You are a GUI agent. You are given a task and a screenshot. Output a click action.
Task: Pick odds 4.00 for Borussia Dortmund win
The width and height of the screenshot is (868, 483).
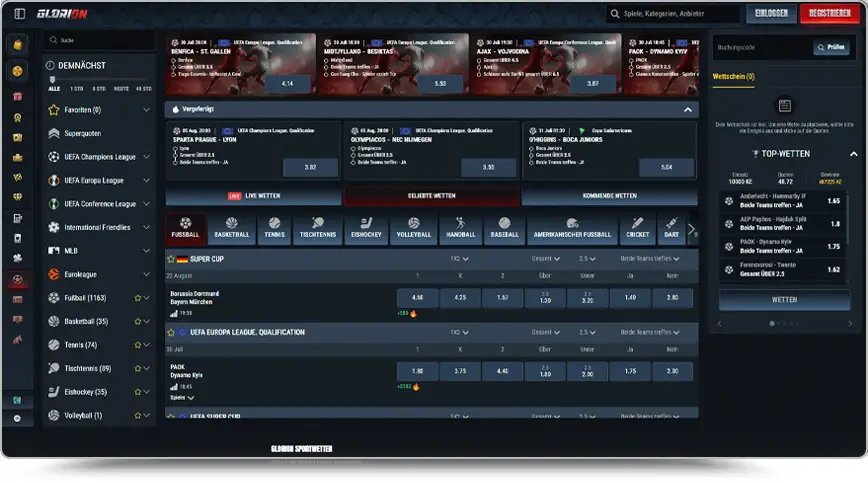click(417, 298)
